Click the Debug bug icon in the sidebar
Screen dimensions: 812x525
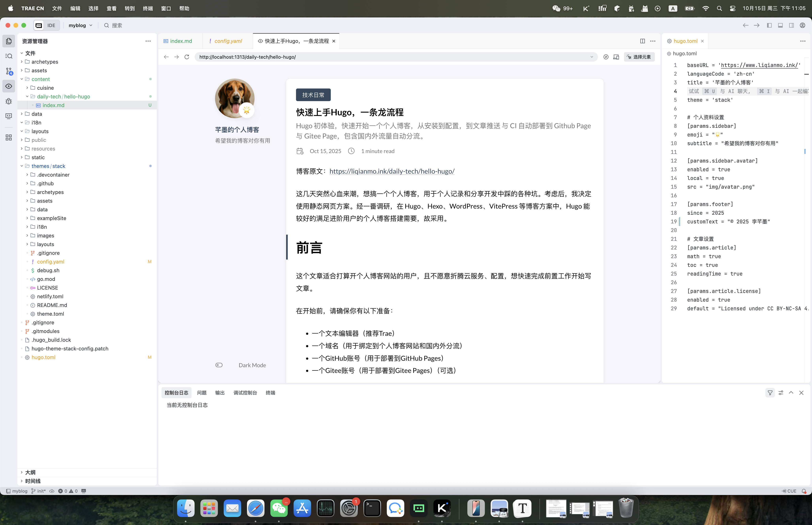[x=9, y=101]
